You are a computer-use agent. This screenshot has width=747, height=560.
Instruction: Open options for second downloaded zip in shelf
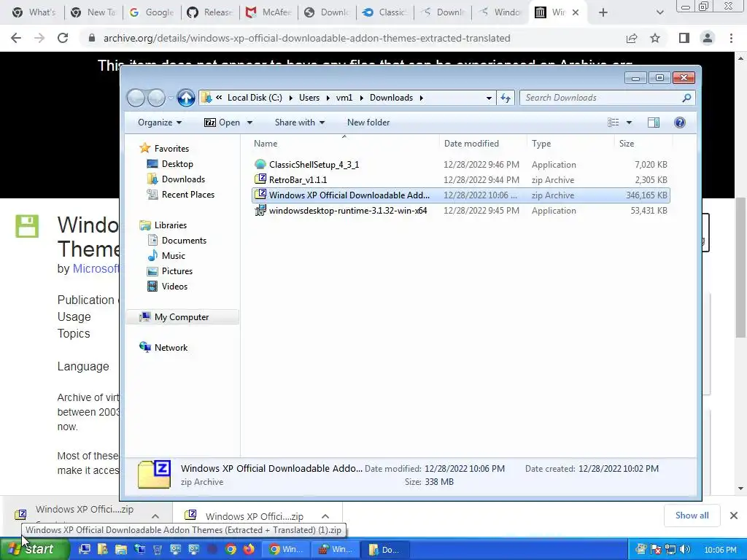click(x=325, y=516)
